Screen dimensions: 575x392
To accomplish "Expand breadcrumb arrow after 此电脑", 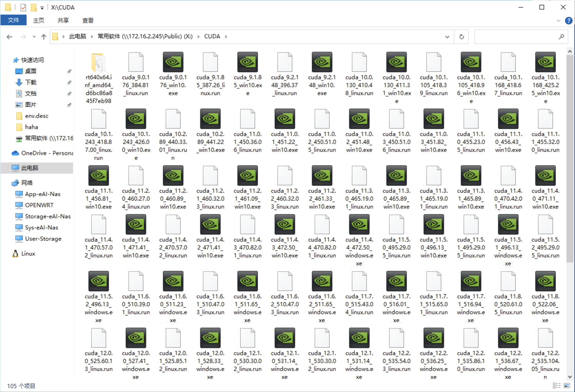I will (x=92, y=37).
